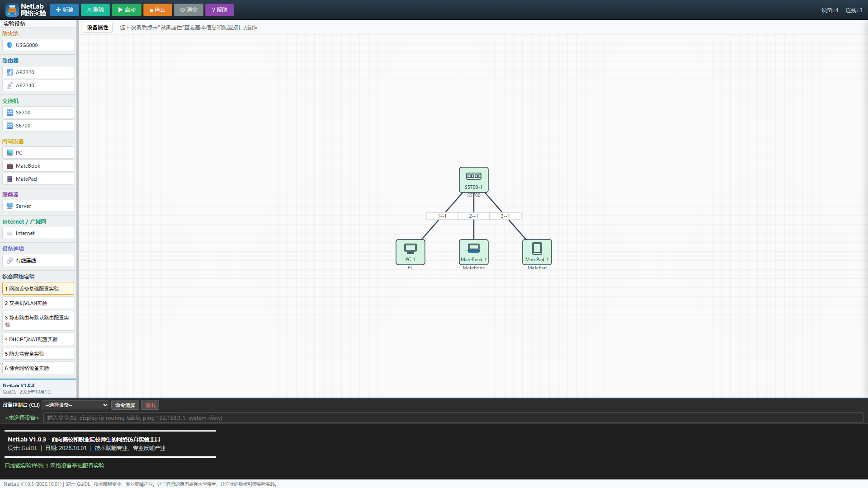Screen dimensions: 868x488
Task: Click the 3--1 link label
Action: (x=505, y=216)
